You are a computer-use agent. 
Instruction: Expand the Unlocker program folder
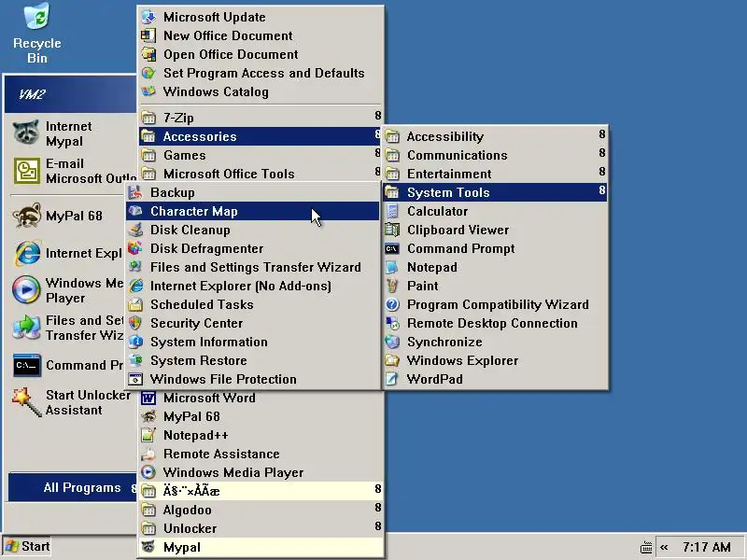pos(261,528)
